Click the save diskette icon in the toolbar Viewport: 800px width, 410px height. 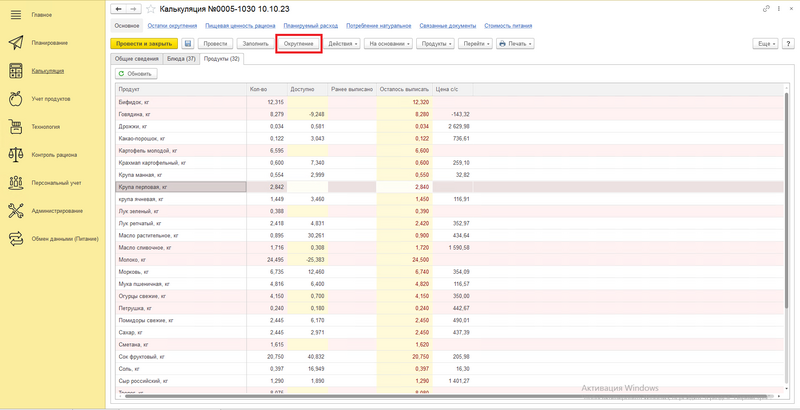point(188,44)
